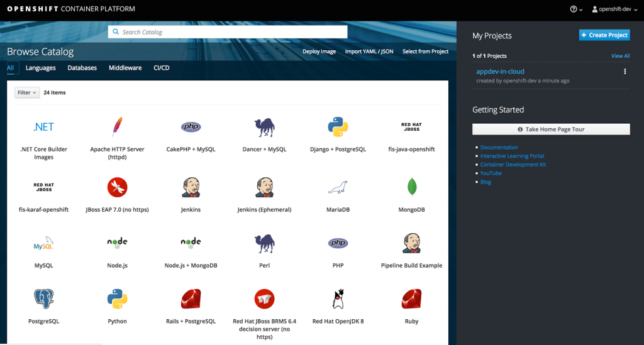The width and height of the screenshot is (644, 345).
Task: Click the "My Projects" heading
Action: 492,36
